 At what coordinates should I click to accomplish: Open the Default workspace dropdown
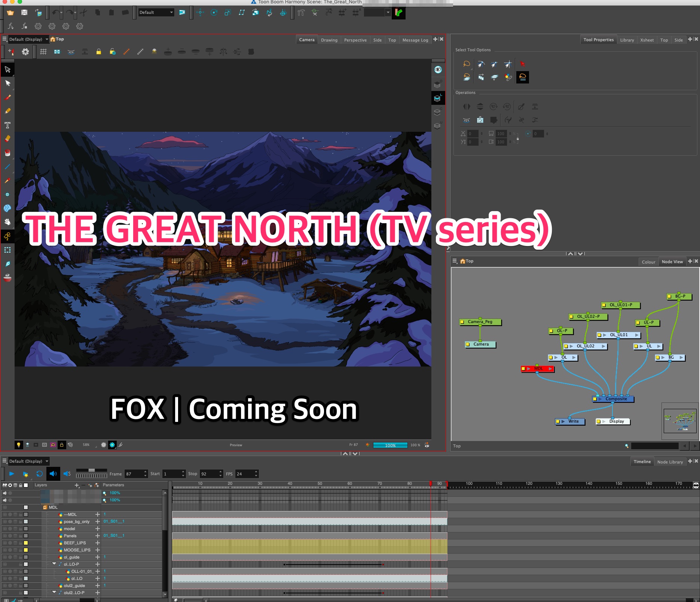click(x=156, y=12)
